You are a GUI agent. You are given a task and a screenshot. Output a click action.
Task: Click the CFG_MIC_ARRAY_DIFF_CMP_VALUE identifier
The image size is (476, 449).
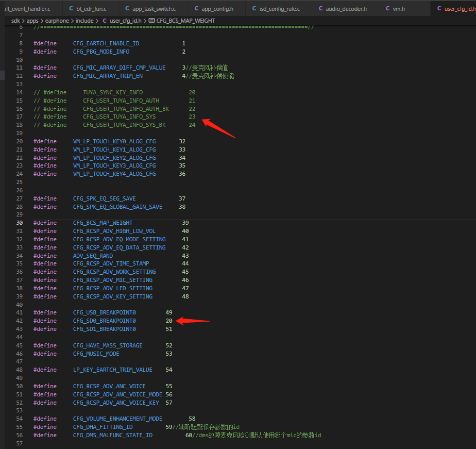120,68
